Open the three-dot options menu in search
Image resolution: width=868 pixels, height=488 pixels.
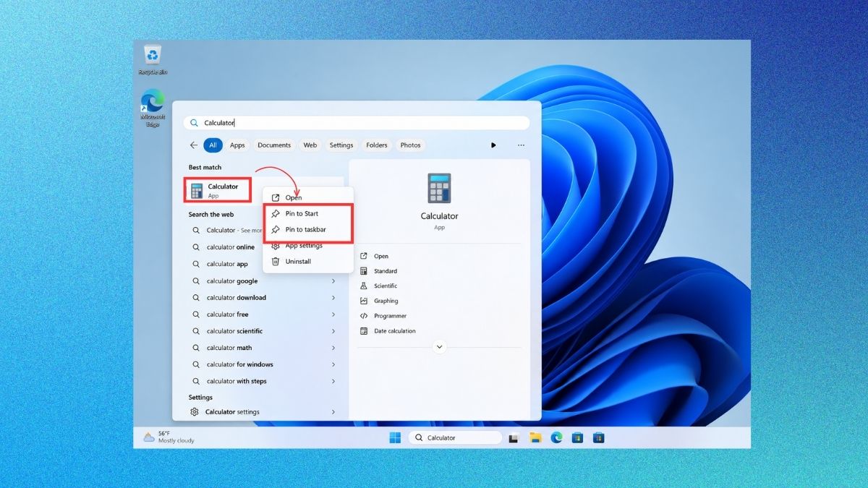pyautogui.click(x=521, y=145)
